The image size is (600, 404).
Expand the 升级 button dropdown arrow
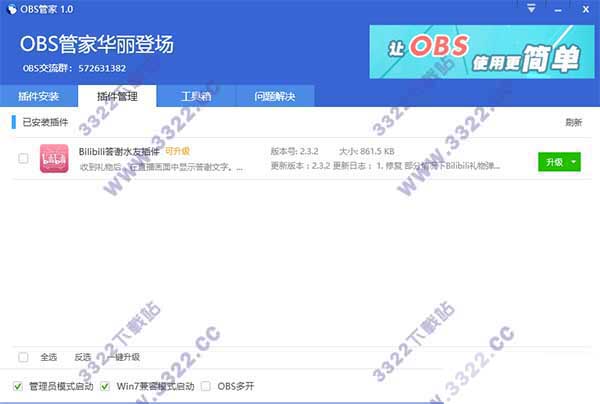[x=574, y=162]
